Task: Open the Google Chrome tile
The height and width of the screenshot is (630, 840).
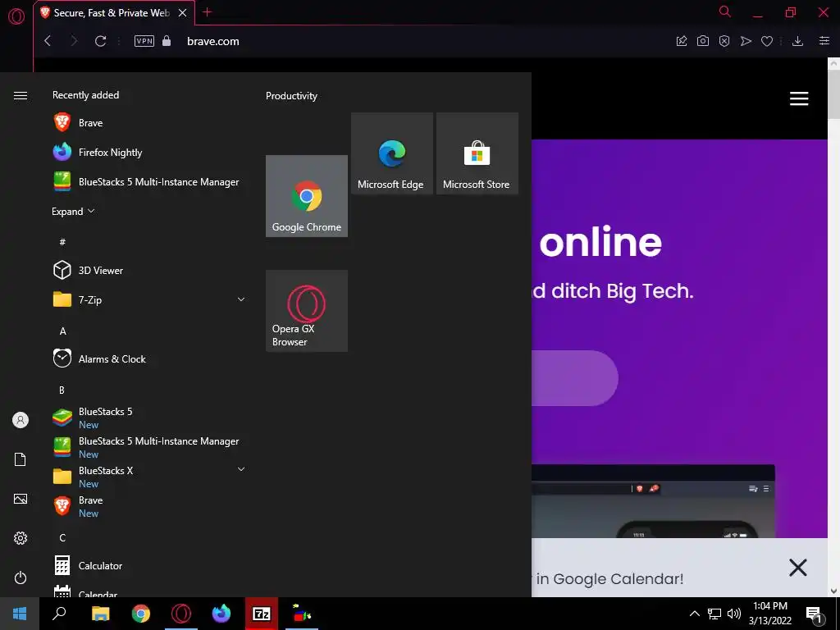Action: (307, 196)
